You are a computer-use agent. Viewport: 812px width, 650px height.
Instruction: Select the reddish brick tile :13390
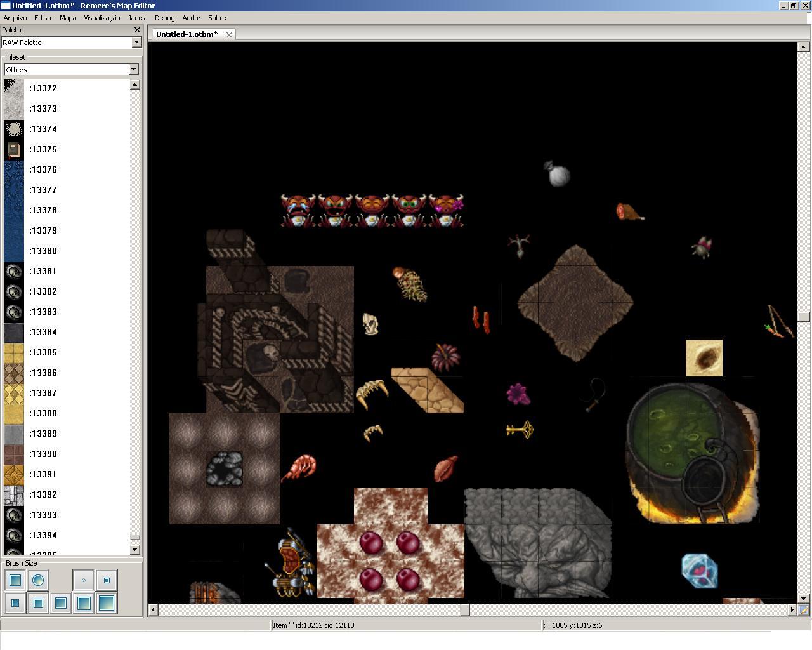pyautogui.click(x=14, y=454)
